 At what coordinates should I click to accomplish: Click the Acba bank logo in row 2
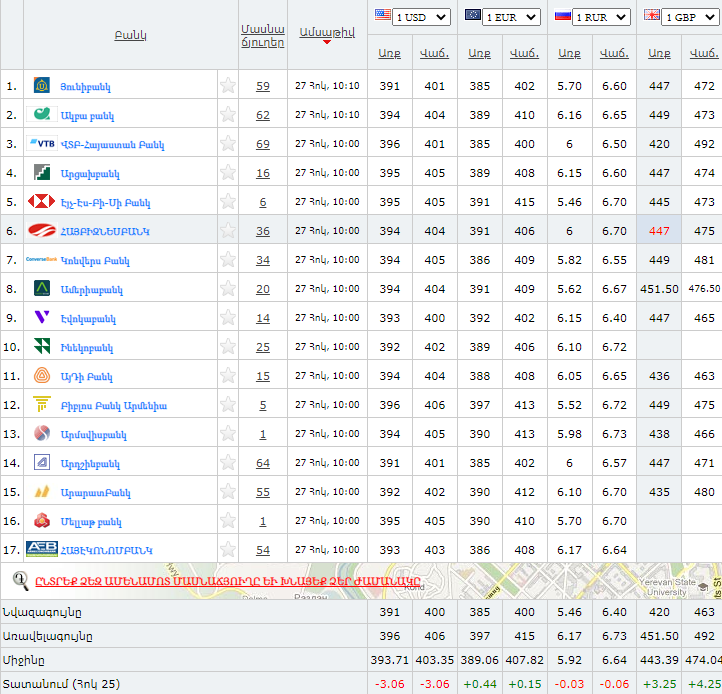(42, 114)
